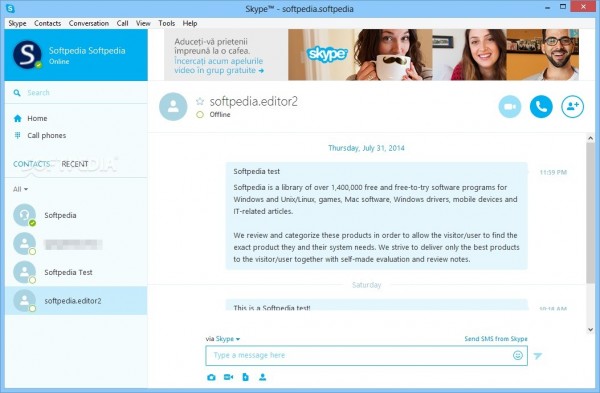Add people to this conversation
600x393 pixels.
[x=572, y=106]
